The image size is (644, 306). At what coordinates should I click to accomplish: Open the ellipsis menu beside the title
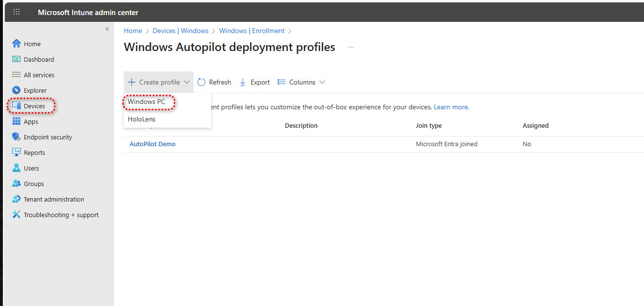[x=351, y=48]
